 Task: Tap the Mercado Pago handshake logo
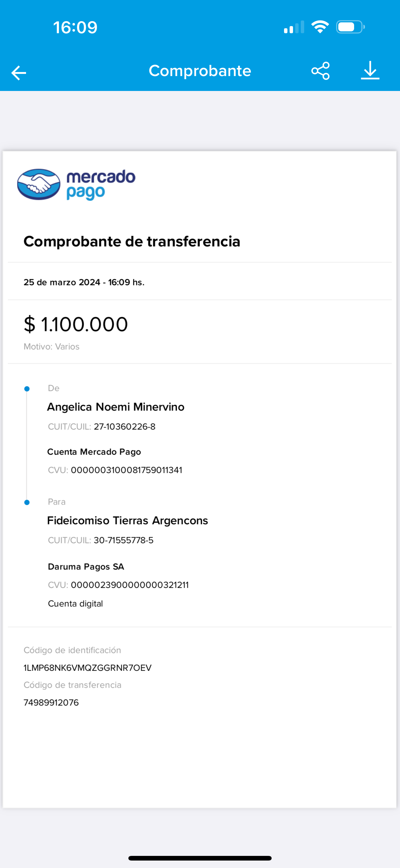pyautogui.click(x=39, y=184)
